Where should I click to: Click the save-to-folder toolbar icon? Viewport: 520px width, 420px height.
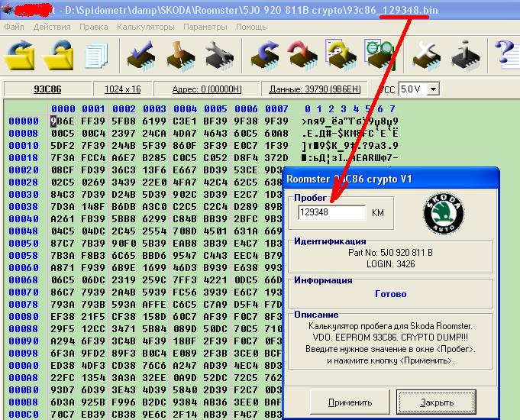58,56
